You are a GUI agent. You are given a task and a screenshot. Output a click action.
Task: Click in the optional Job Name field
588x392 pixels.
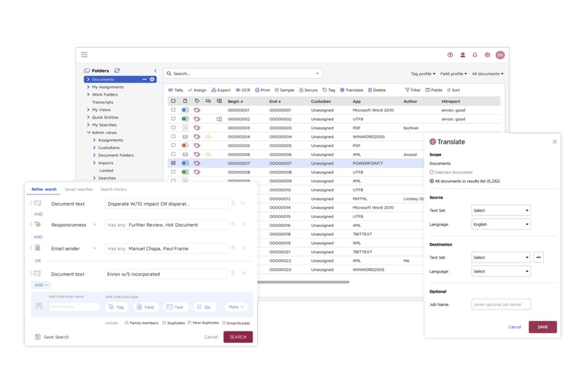click(501, 304)
